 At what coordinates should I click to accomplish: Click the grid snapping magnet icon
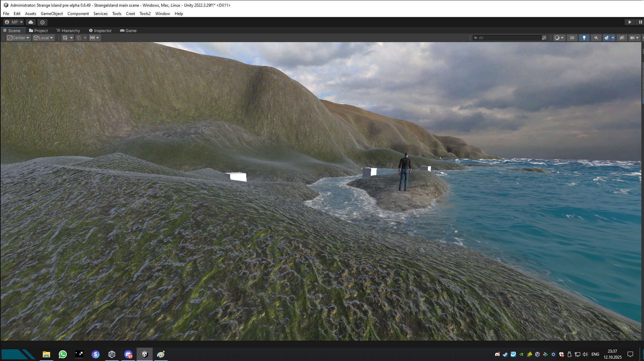tap(79, 38)
